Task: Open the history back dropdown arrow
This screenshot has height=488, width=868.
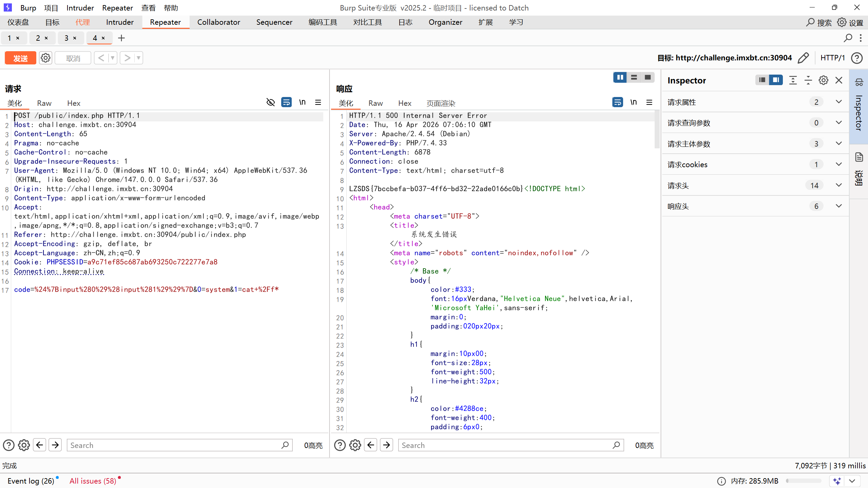Action: tap(113, 58)
